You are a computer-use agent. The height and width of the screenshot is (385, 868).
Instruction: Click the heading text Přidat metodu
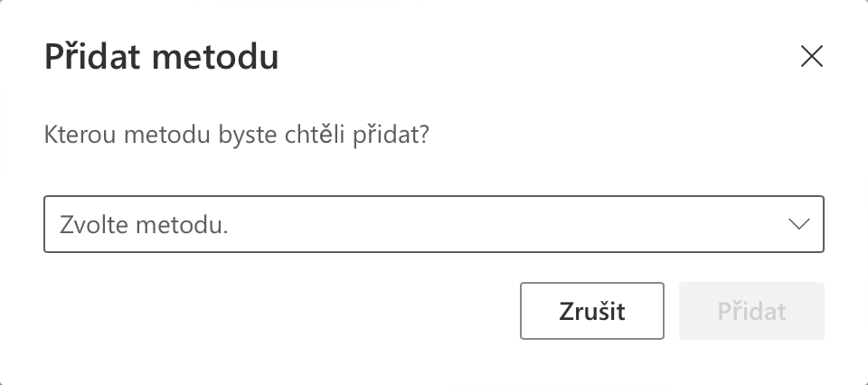point(161,58)
